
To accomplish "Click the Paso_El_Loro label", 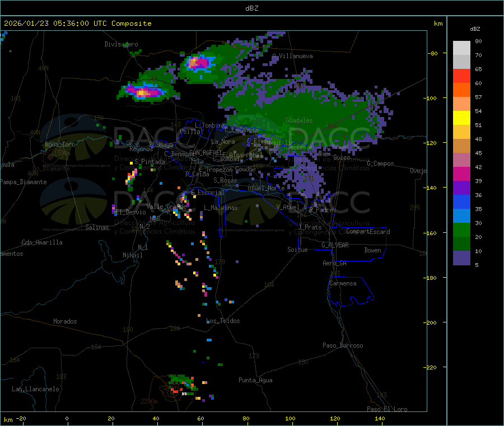I will click(387, 409).
